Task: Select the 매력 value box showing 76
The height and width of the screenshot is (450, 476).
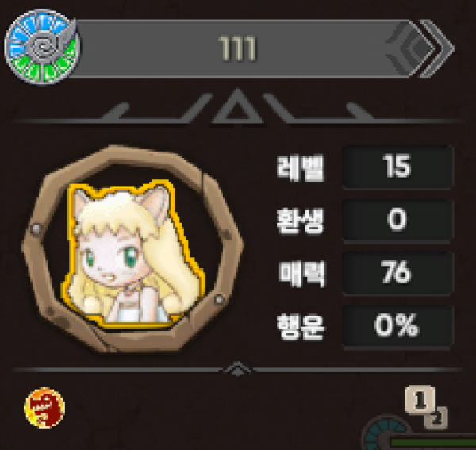Action: 397,273
